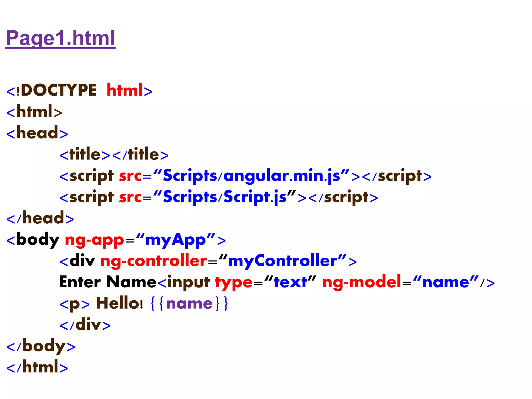The image size is (532, 399).
Task: Click the <!DOCTYPE html> line
Action: click(x=79, y=90)
